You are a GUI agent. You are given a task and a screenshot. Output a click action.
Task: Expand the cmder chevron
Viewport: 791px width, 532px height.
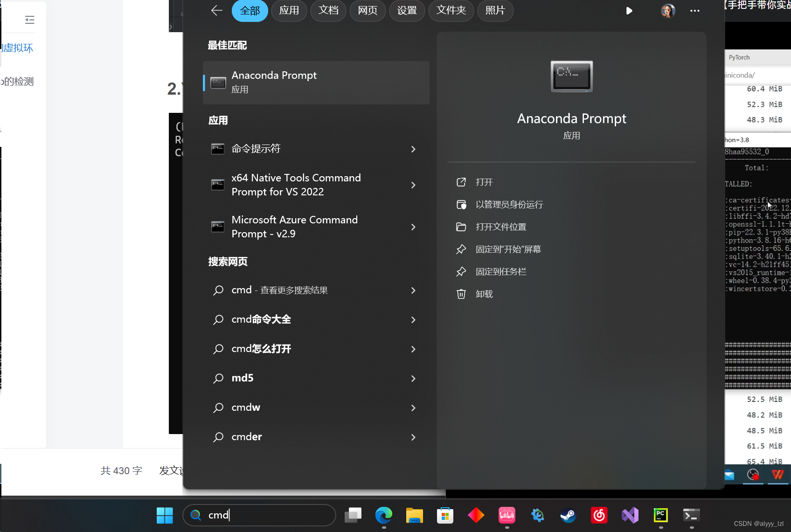pos(413,437)
